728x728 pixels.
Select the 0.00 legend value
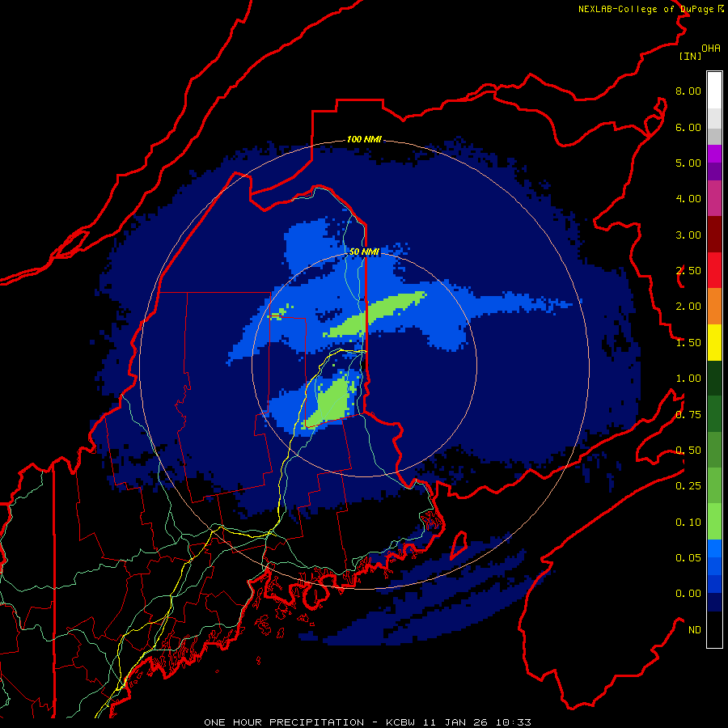coord(688,594)
